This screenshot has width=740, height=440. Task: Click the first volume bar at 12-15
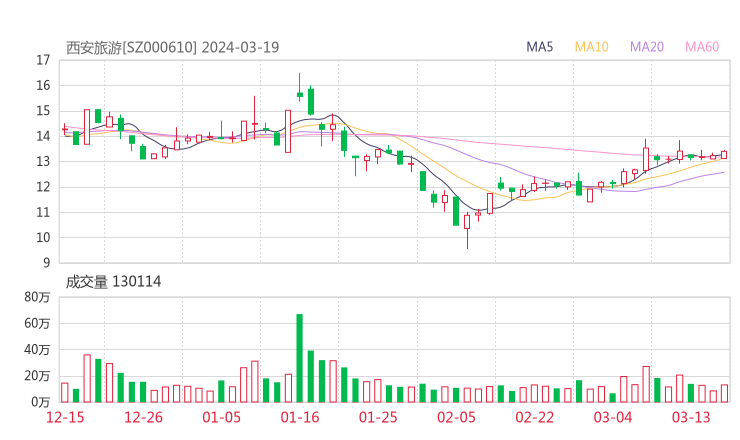[x=65, y=393]
